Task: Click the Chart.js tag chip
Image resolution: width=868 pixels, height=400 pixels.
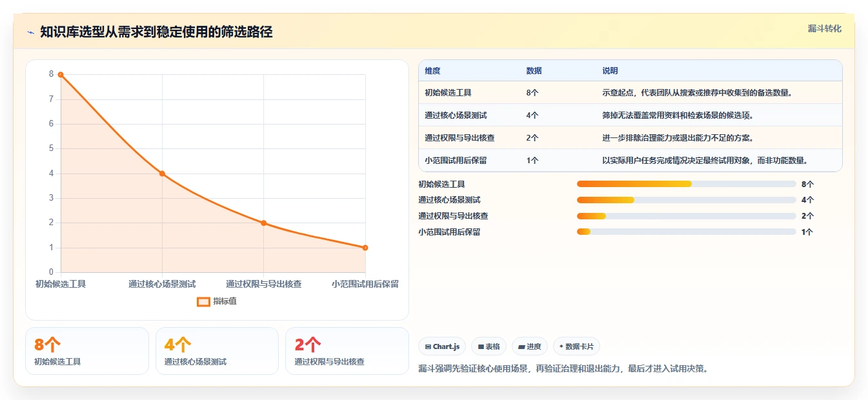Action: (442, 346)
